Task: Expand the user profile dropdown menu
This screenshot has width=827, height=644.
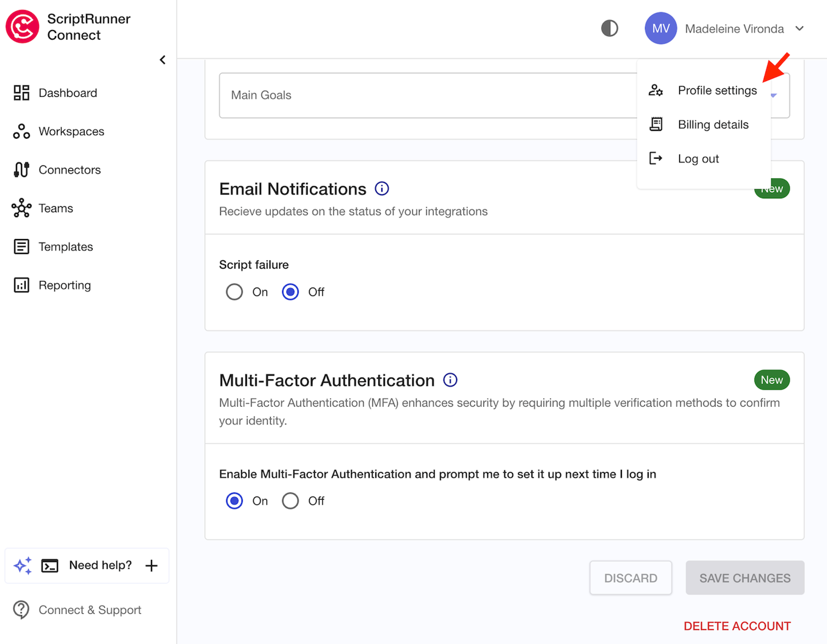Action: click(801, 28)
